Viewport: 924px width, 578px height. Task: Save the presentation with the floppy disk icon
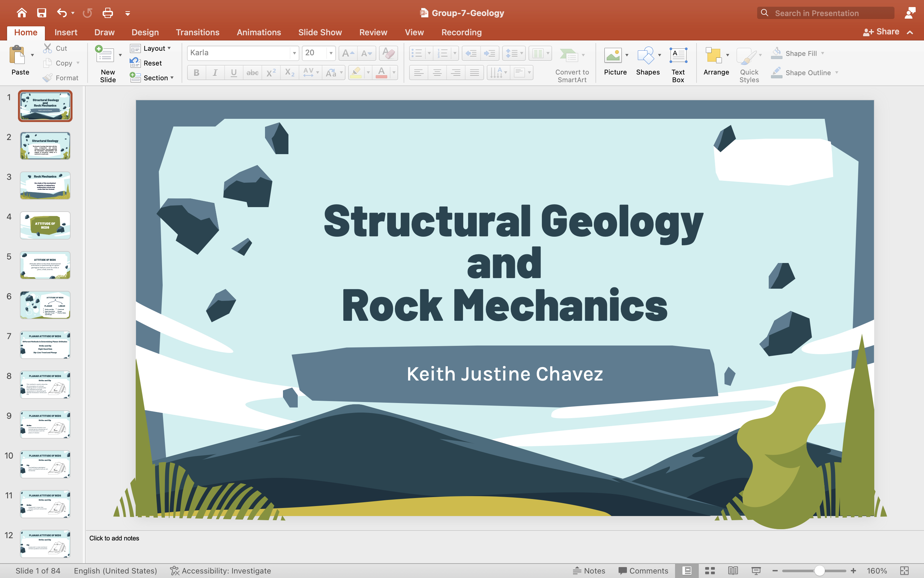(42, 13)
